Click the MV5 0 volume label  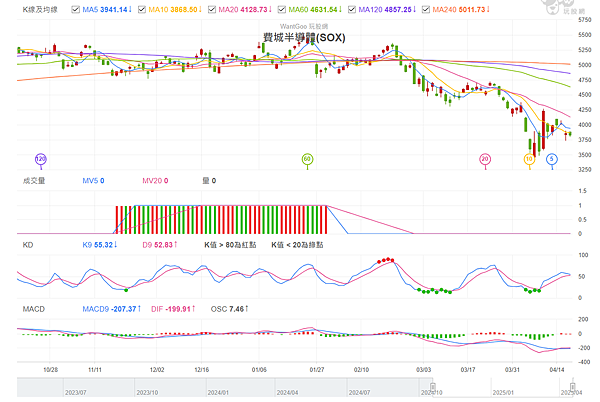93,181
